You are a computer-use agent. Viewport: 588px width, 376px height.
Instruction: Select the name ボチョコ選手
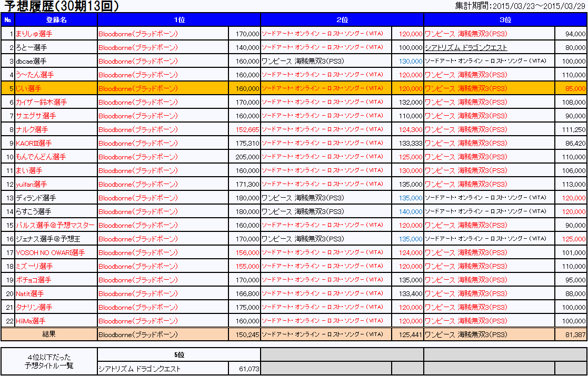point(33,280)
